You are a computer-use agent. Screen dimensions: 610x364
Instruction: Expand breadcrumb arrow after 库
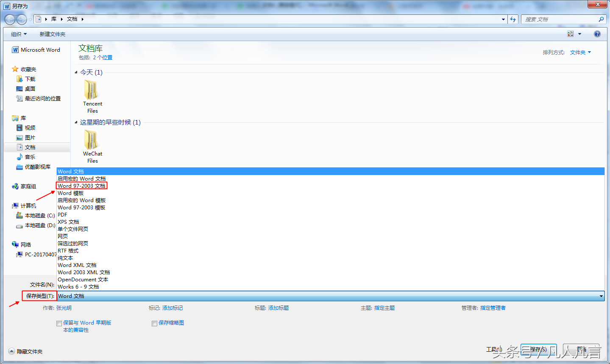click(x=61, y=19)
